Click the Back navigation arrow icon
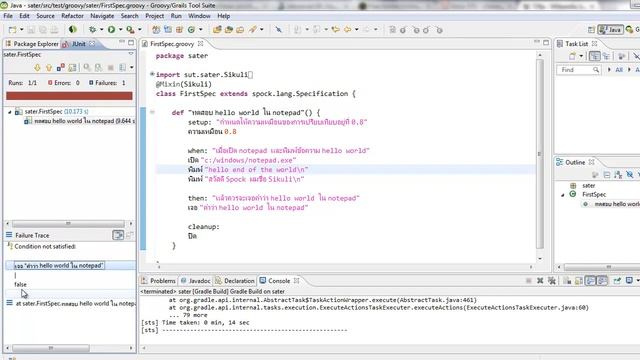Viewport: 640px width, 360px height. click(347, 30)
